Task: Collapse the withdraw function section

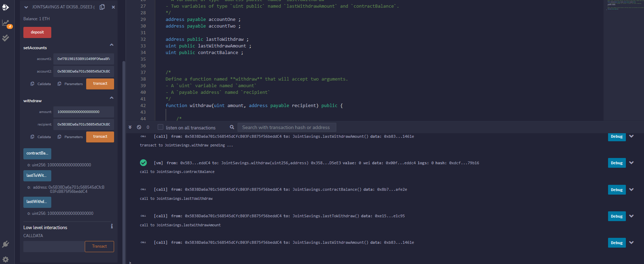Action: [112, 98]
